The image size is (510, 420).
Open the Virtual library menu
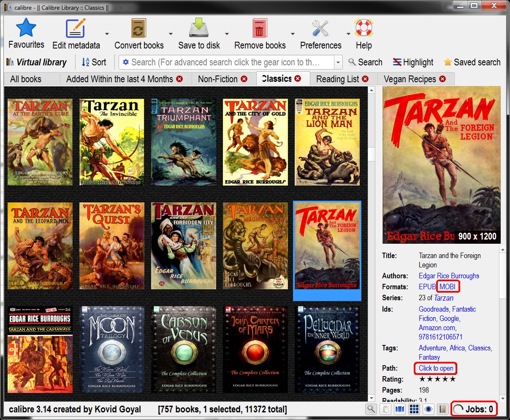36,62
